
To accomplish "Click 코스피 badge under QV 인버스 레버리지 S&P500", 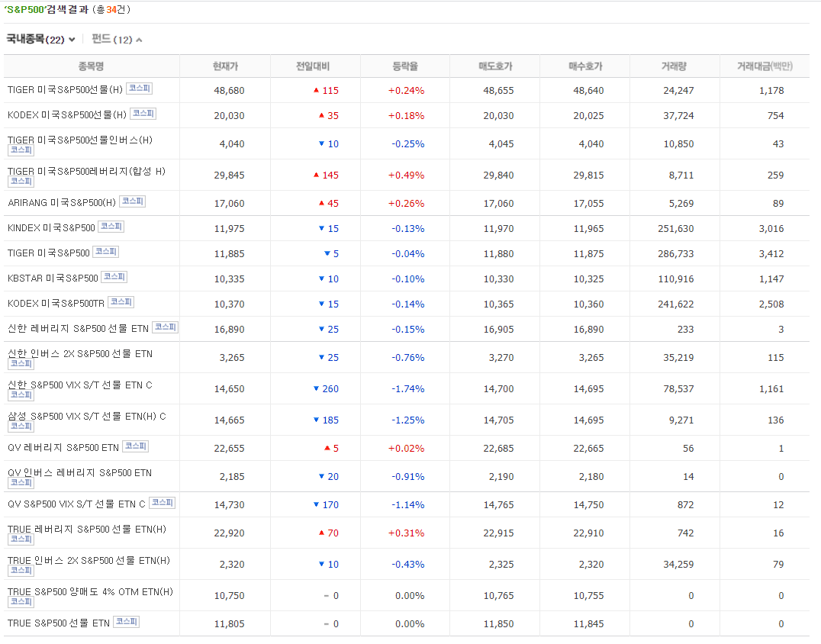I will [x=21, y=483].
